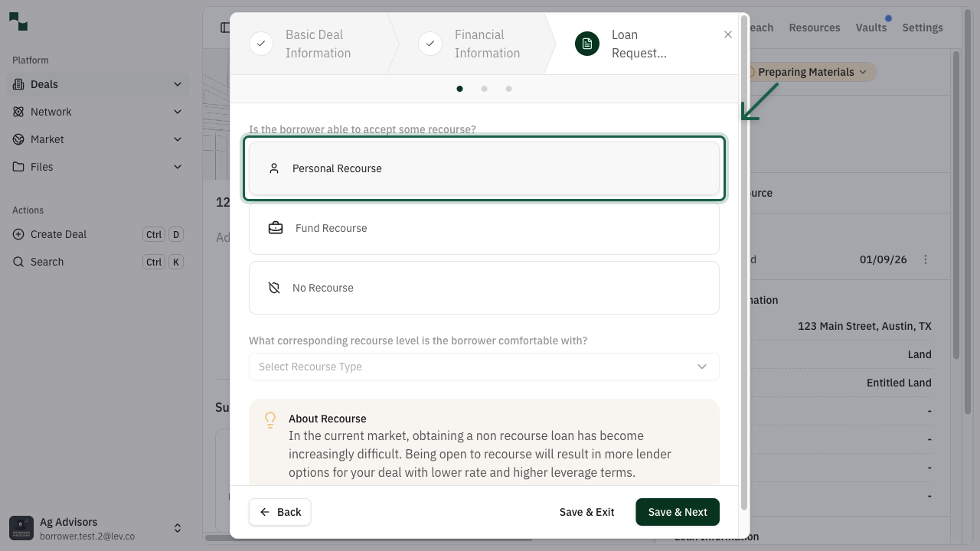The width and height of the screenshot is (980, 551).
Task: Select the Personal Recourse option
Action: coord(484,168)
